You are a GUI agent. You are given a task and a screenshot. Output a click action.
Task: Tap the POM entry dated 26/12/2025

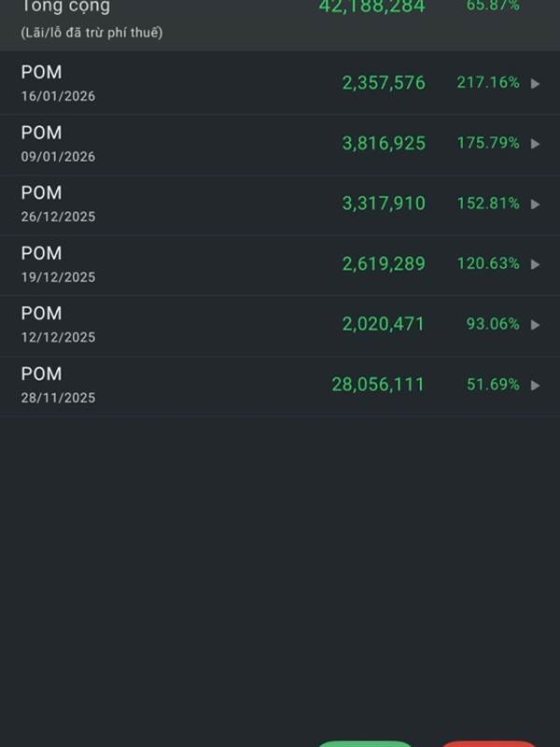click(58, 204)
